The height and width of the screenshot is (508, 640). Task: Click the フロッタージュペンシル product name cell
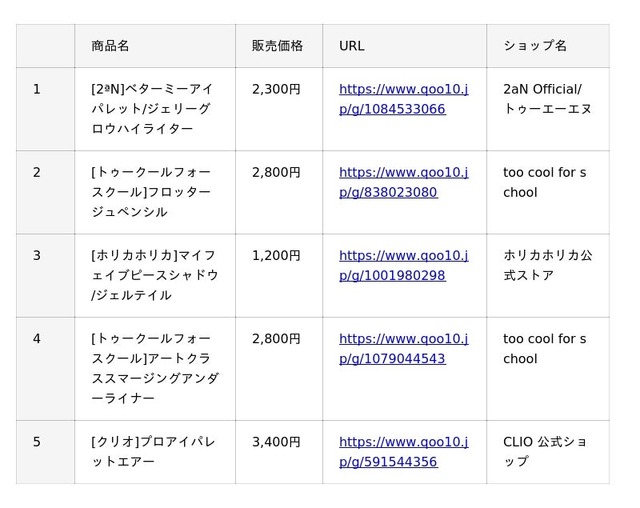coord(150,192)
